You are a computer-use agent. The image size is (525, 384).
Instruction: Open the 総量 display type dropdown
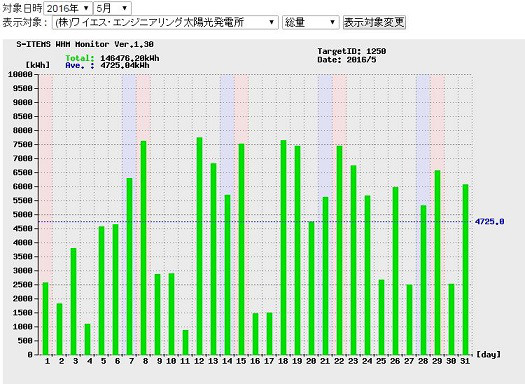pos(311,22)
